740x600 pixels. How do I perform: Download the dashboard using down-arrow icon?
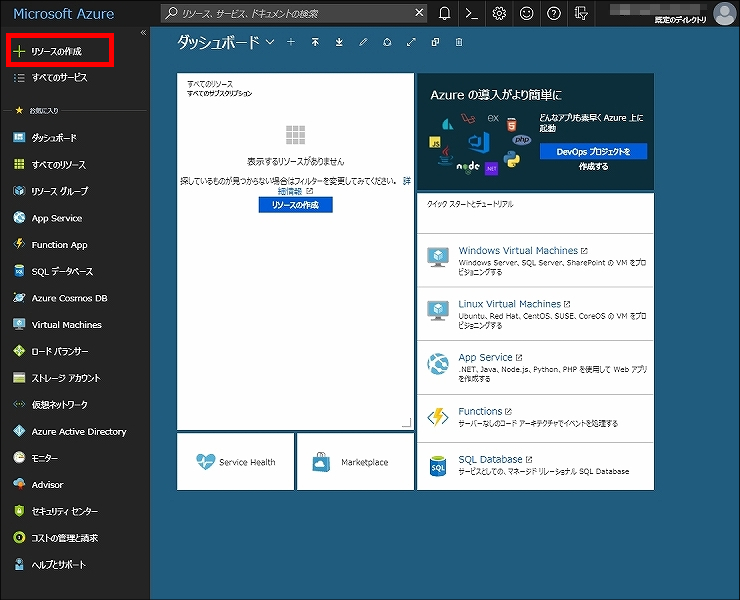click(x=339, y=42)
